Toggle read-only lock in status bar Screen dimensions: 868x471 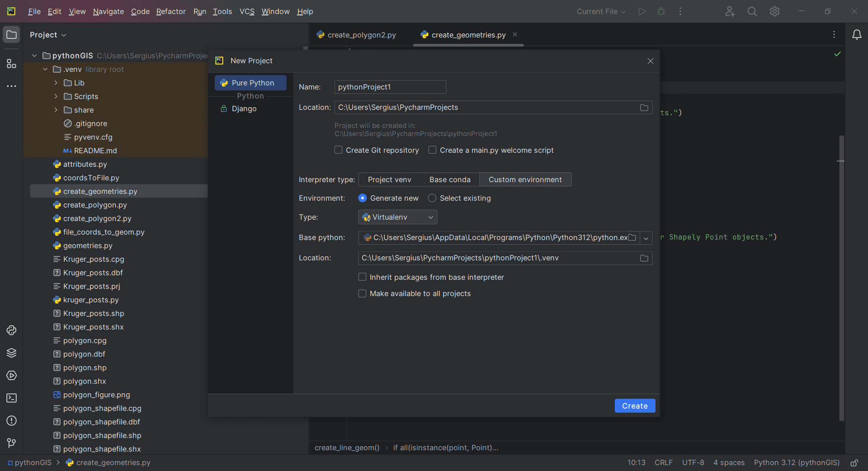click(x=854, y=463)
